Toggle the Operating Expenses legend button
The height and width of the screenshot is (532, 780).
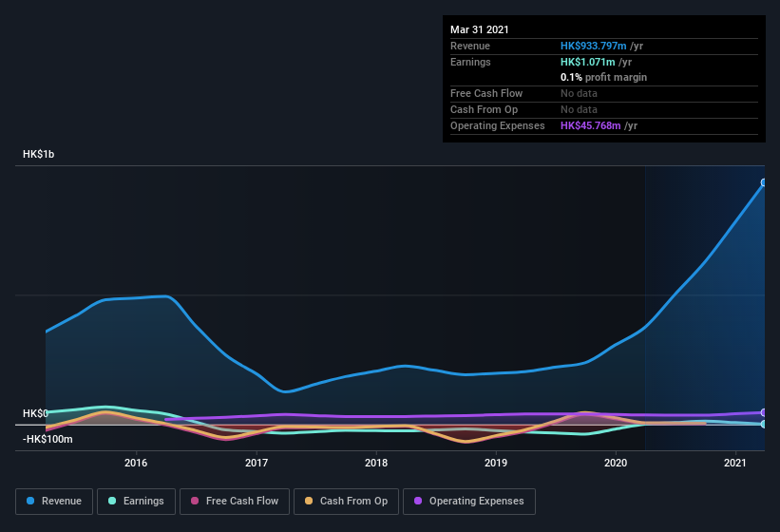point(469,502)
